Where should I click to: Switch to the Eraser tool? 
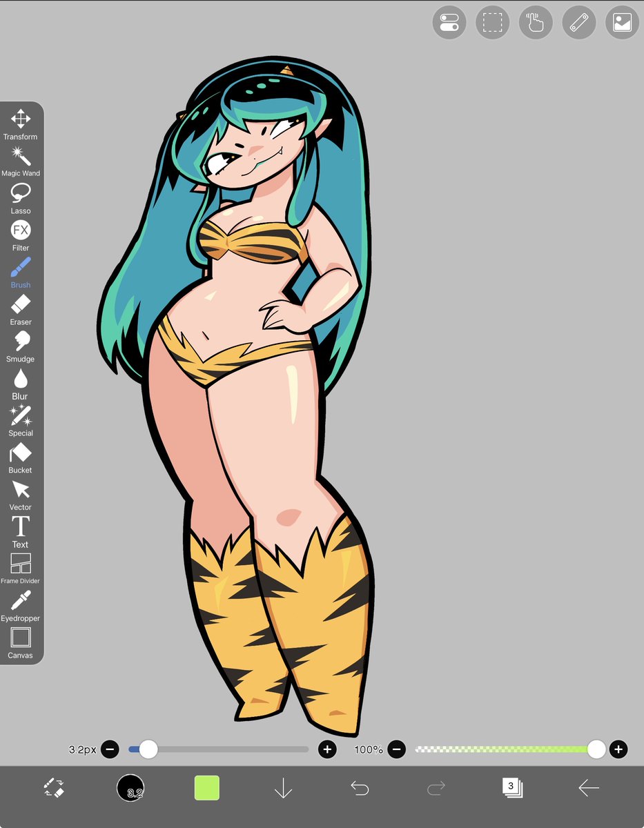pos(21,310)
